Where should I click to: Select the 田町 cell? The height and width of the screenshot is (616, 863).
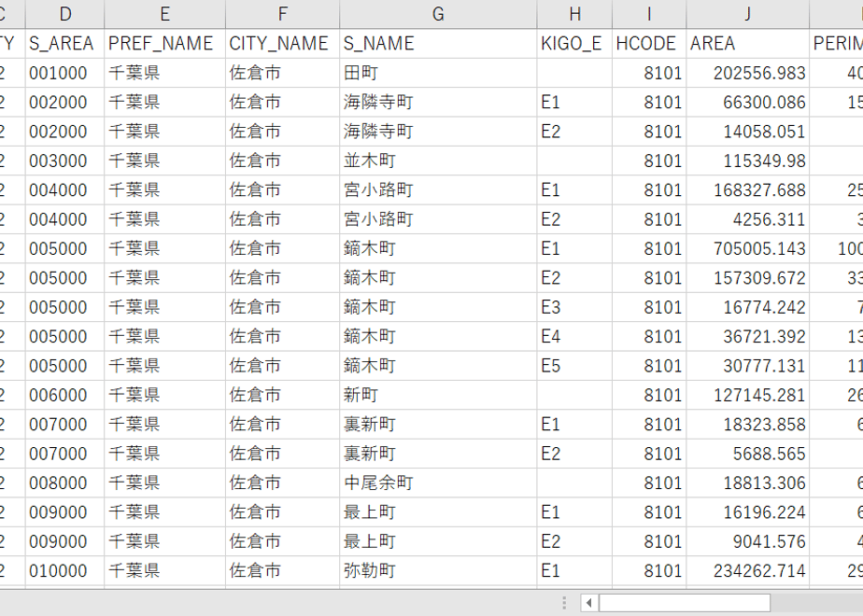click(438, 73)
